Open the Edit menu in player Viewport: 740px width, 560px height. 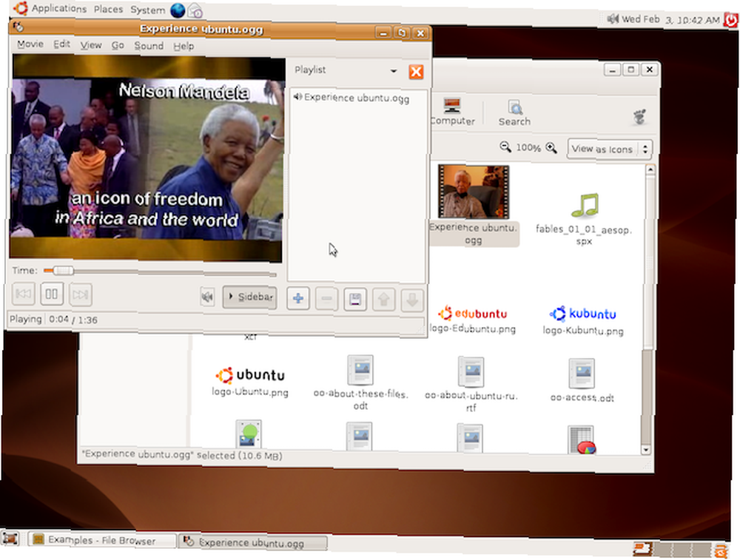point(61,44)
